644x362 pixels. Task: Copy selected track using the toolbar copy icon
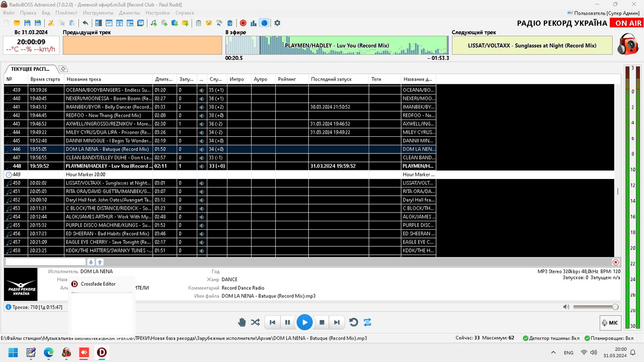pos(61,23)
